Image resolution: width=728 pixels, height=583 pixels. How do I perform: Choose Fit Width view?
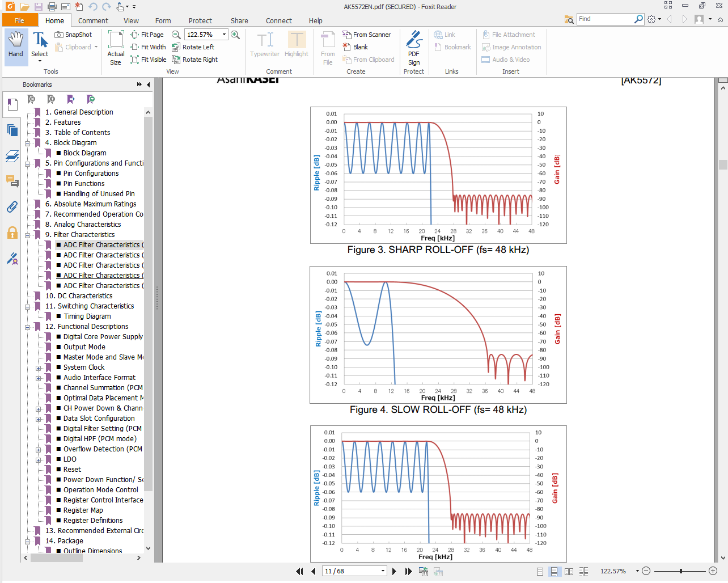click(148, 47)
